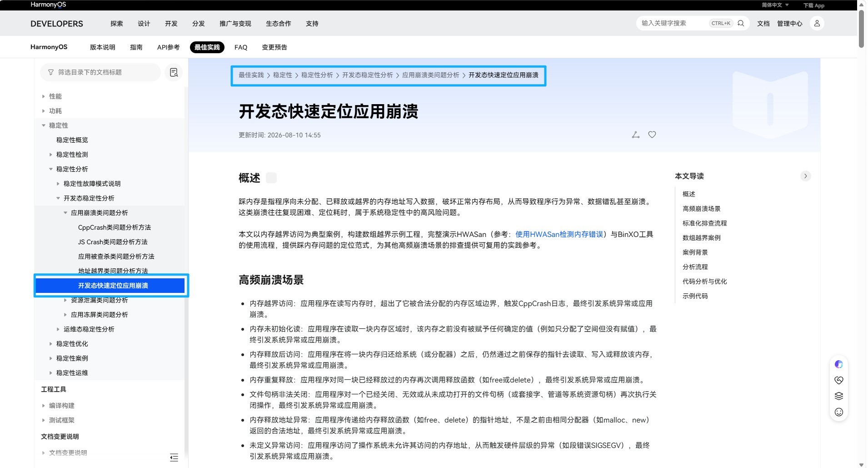Screen dimensions: 868x468
Task: Favorite the article with the heart icon
Action: [x=652, y=135]
